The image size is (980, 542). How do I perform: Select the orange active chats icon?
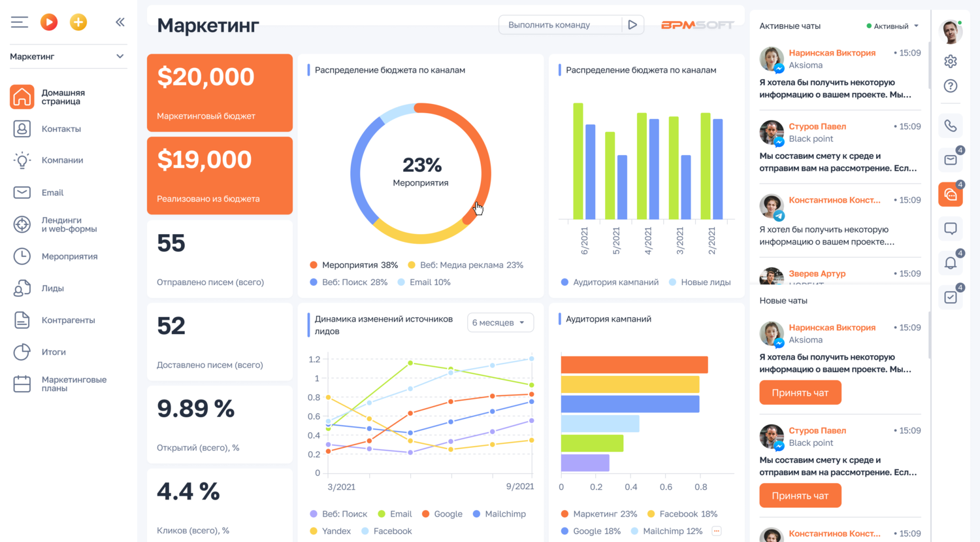pyautogui.click(x=951, y=194)
